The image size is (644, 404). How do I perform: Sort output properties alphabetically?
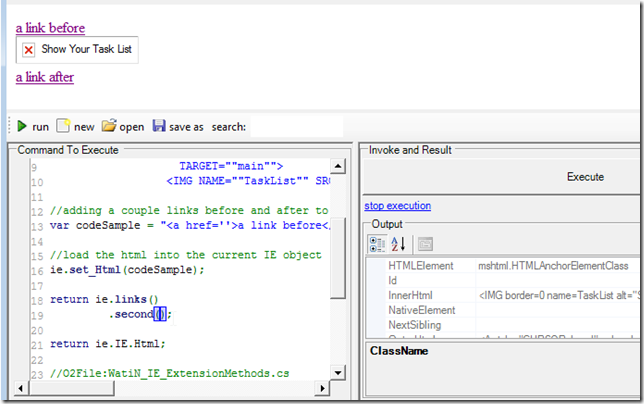pyautogui.click(x=398, y=243)
